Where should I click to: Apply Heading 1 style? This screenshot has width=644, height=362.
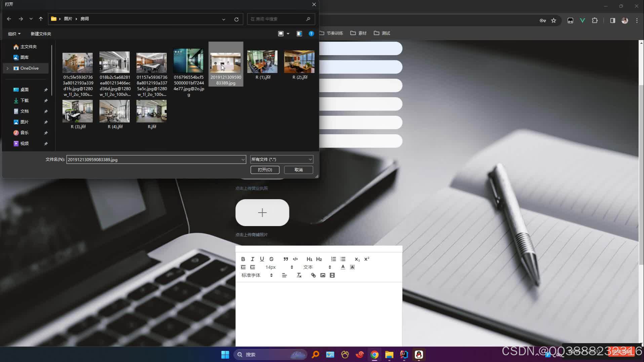click(x=309, y=259)
